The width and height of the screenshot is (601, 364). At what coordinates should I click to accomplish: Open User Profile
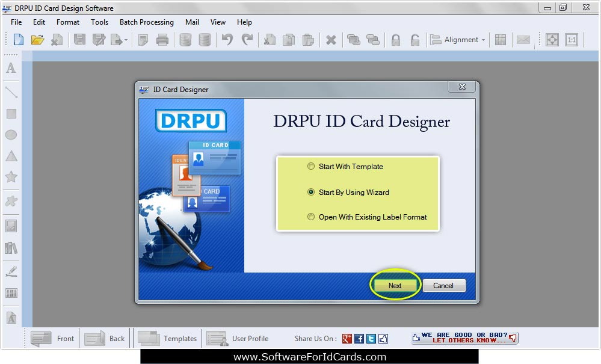click(238, 339)
